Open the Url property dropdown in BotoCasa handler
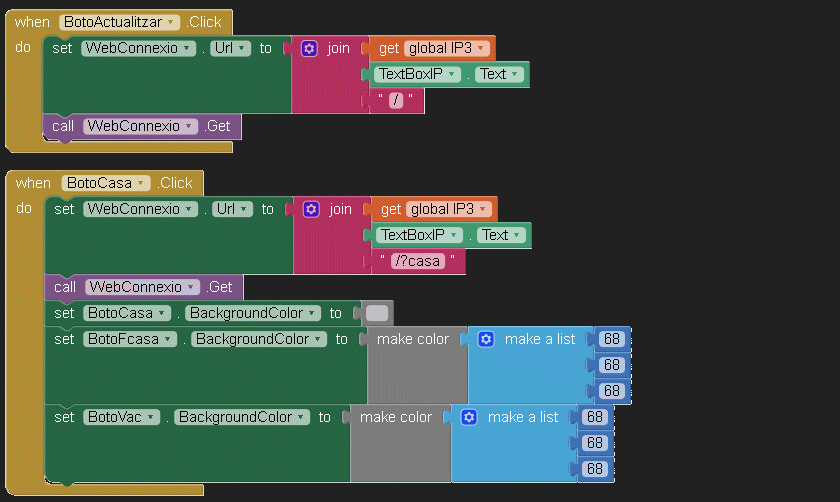The width and height of the screenshot is (840, 502). pos(244,209)
